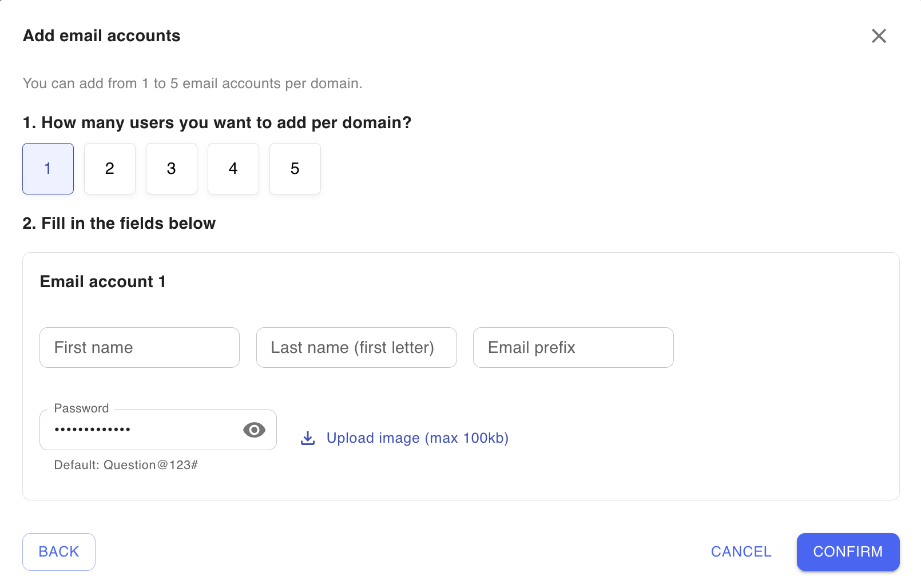The width and height of the screenshot is (921, 588).
Task: Select 2 users per domain
Action: coord(110,169)
